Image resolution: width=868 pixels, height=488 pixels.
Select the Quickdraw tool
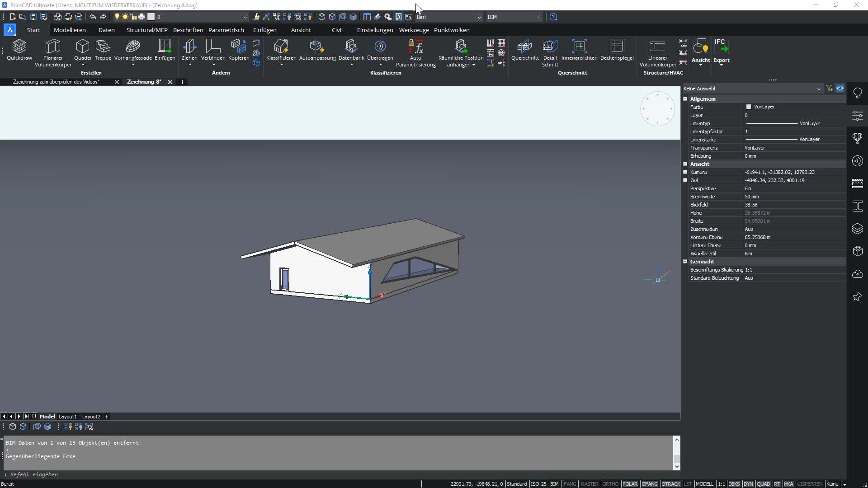(19, 50)
